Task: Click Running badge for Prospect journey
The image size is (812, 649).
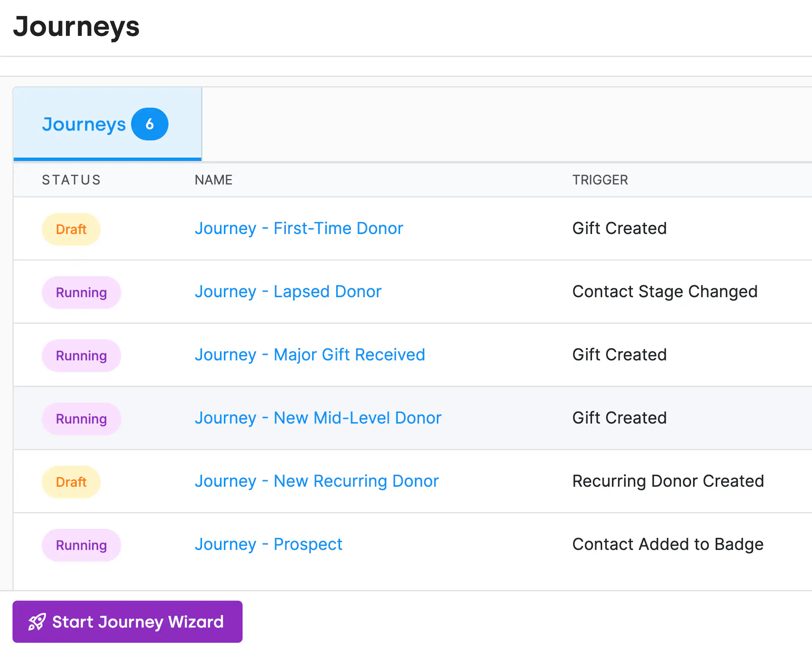Action: [81, 545]
